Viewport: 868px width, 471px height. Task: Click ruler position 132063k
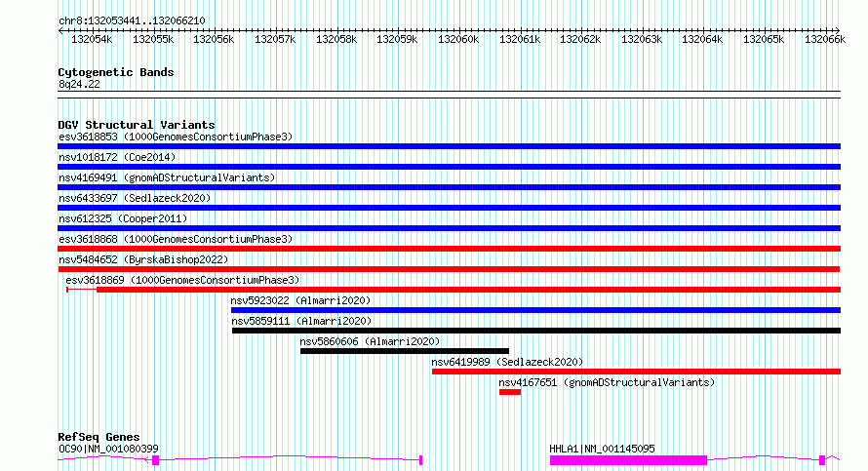[642, 39]
